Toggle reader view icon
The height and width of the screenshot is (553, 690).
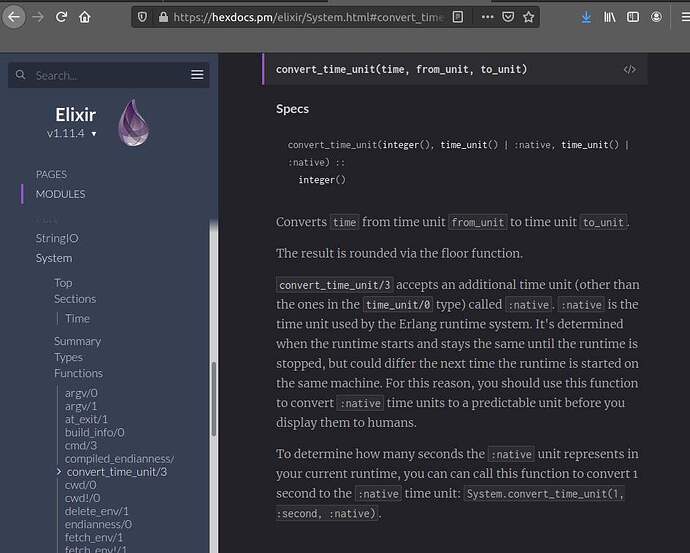pos(458,17)
